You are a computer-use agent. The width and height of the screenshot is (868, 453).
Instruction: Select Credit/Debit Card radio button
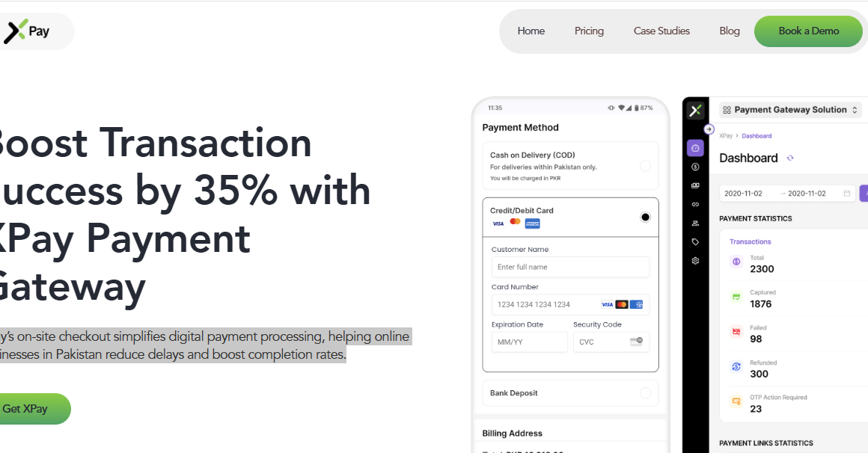click(x=645, y=218)
